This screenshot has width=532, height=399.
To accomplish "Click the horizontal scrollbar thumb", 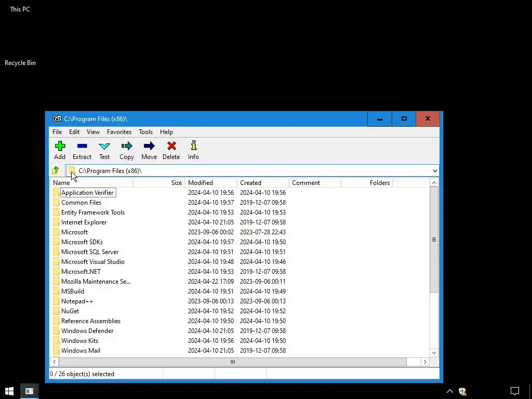I will coord(232,362).
